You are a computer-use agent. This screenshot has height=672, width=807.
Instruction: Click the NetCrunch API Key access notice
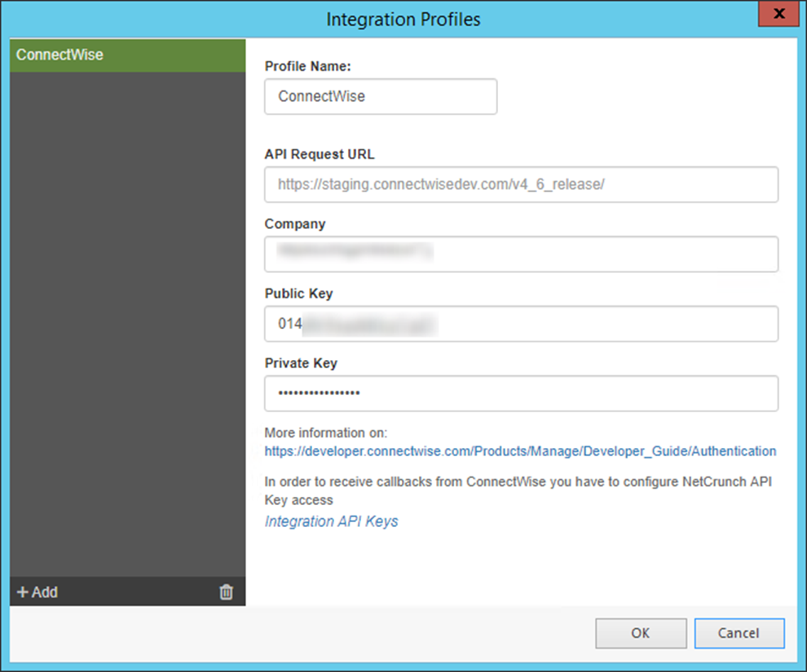coord(518,491)
